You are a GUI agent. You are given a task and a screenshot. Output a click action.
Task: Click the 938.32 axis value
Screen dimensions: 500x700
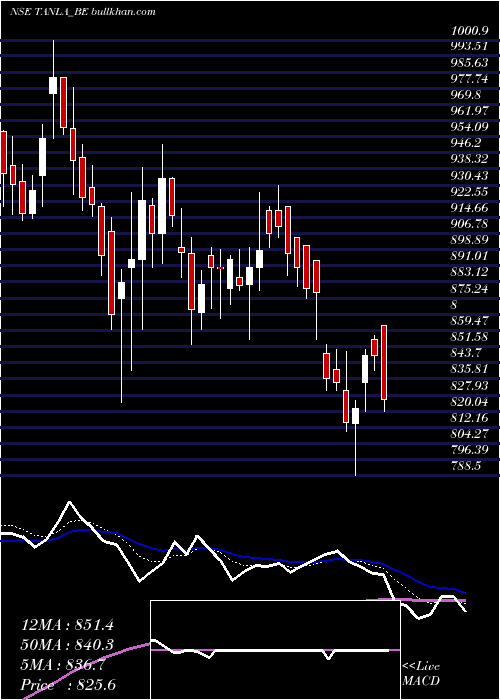[x=471, y=159]
